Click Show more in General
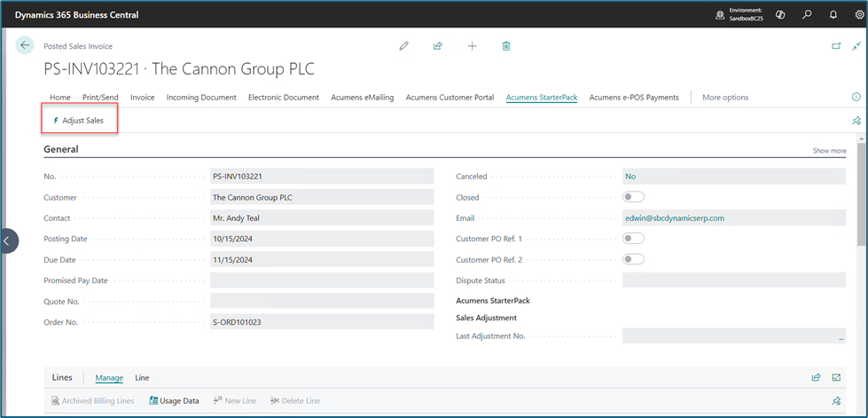The width and height of the screenshot is (868, 418). point(829,151)
